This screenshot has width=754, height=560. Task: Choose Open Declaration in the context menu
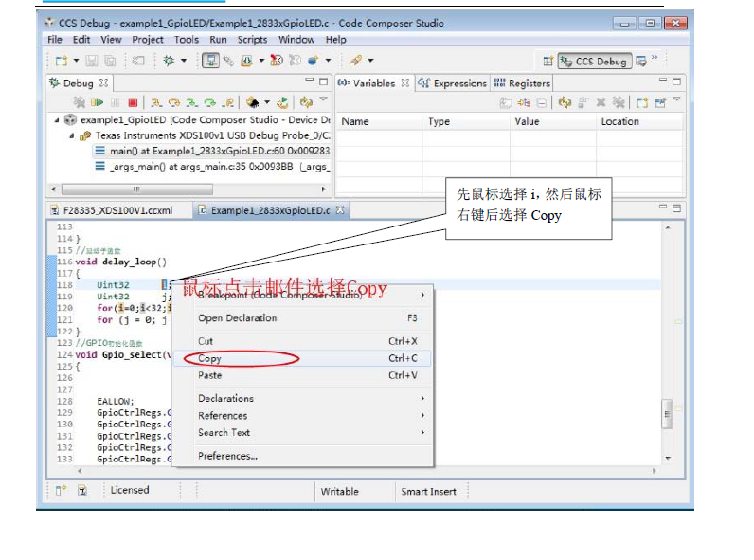(302, 318)
